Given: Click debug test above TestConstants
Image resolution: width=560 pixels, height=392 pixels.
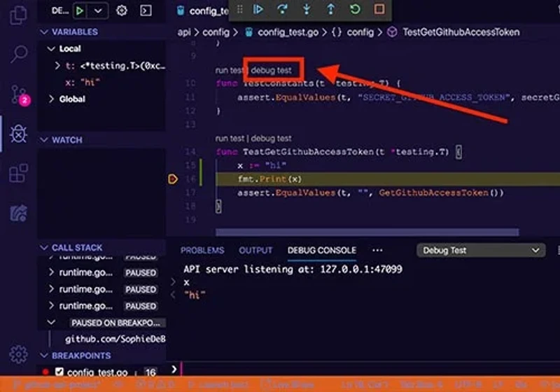Looking at the screenshot, I should (271, 70).
